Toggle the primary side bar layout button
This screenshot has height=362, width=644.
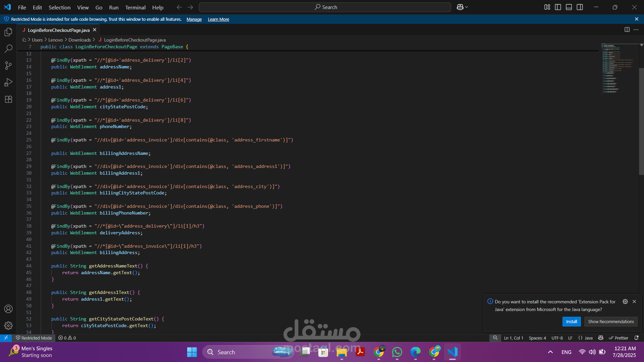pos(558,7)
